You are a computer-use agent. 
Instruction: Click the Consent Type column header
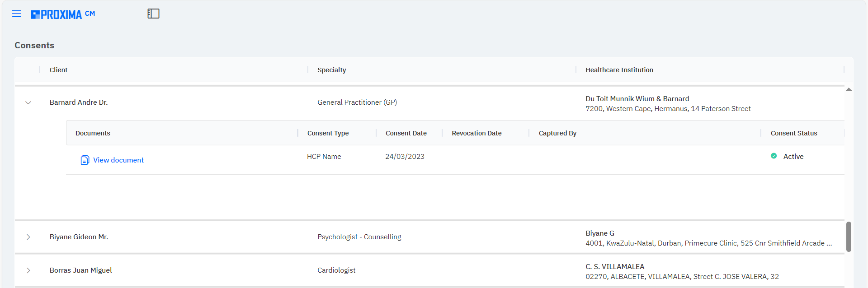point(328,133)
